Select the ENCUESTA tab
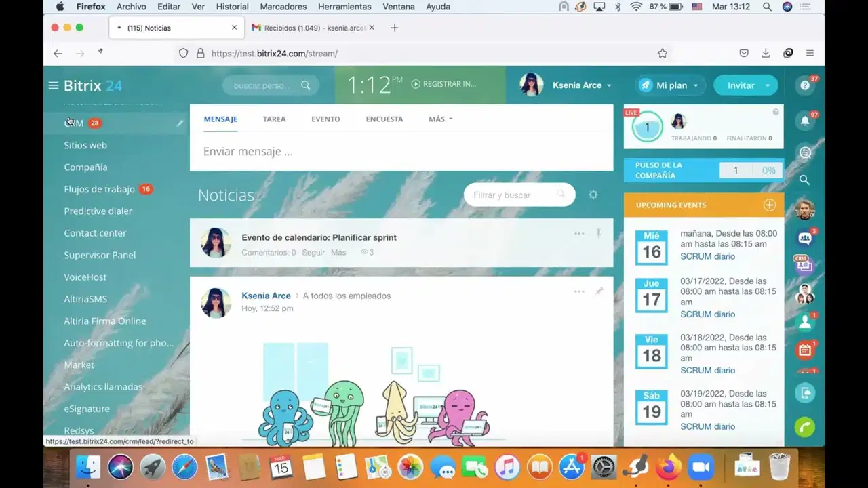The image size is (868, 488). tap(384, 119)
